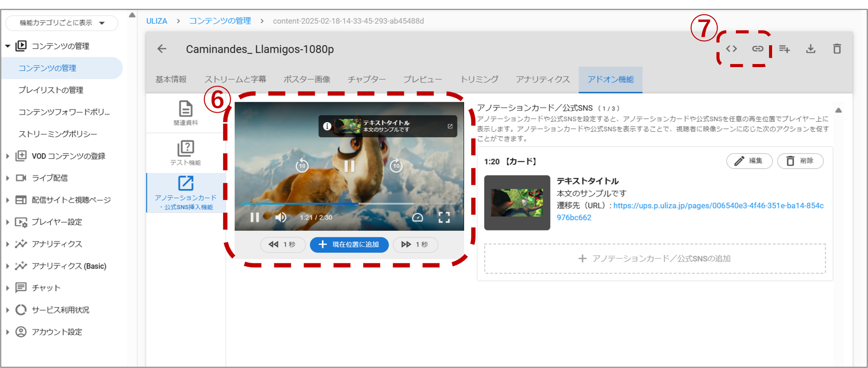868x368 pixels.
Task: Click チャット message icon in sidebar
Action: pos(21,288)
